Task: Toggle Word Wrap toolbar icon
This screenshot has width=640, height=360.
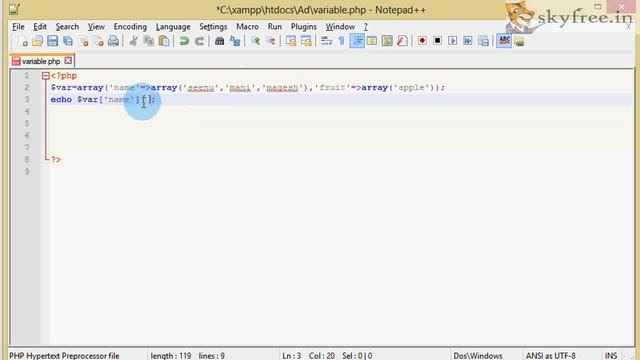Action: tap(326, 41)
